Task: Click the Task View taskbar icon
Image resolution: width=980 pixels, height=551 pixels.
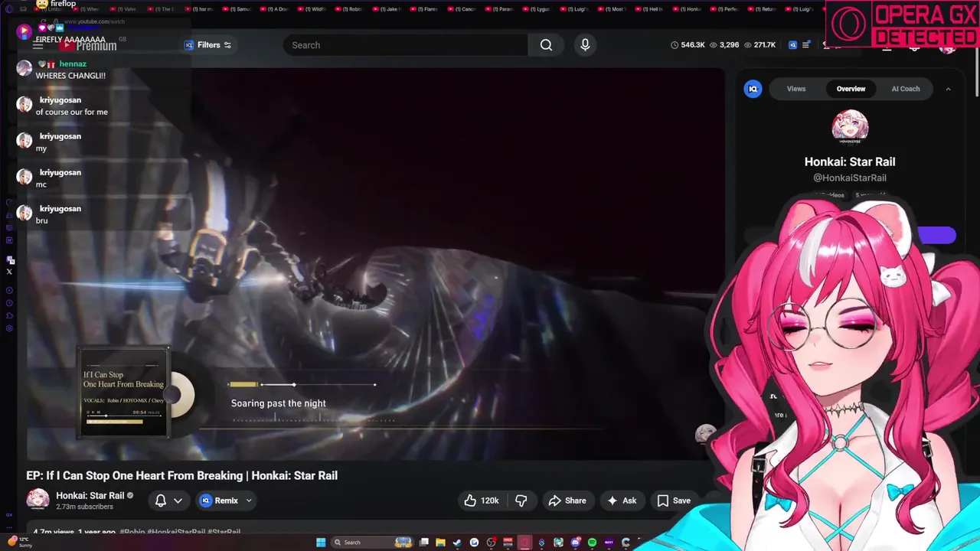Action: [x=424, y=543]
